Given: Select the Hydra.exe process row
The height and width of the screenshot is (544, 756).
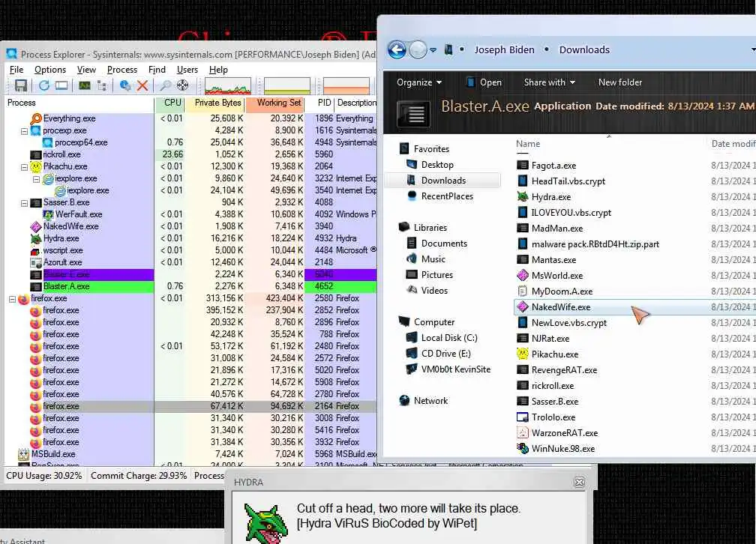Looking at the screenshot, I should tap(190, 238).
